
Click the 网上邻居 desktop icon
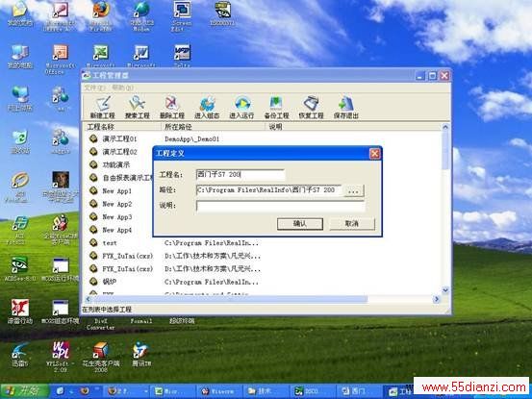tap(20, 98)
